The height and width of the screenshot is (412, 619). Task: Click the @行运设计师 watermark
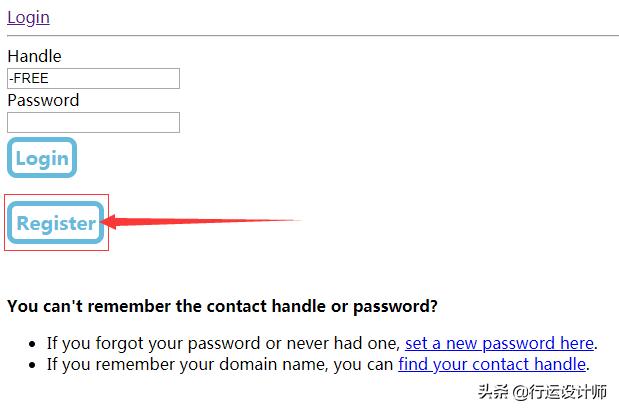point(560,391)
